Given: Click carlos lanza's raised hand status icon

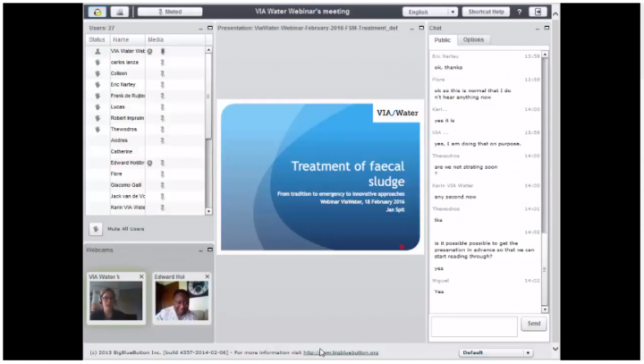Looking at the screenshot, I should (97, 63).
